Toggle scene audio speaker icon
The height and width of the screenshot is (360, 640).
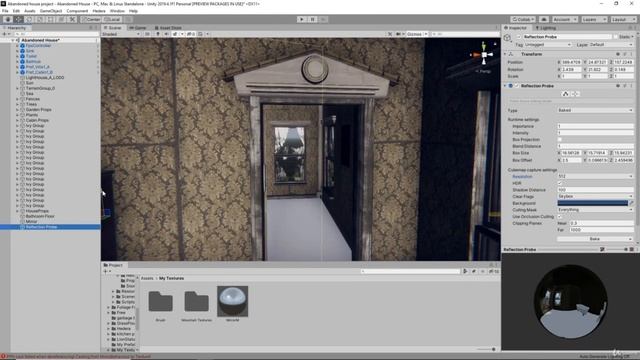(166, 34)
